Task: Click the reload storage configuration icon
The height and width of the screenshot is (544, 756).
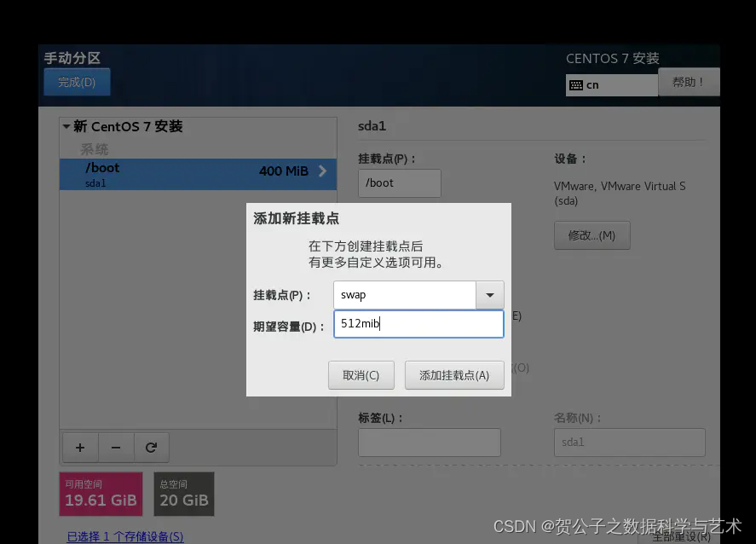Action: [x=152, y=448]
